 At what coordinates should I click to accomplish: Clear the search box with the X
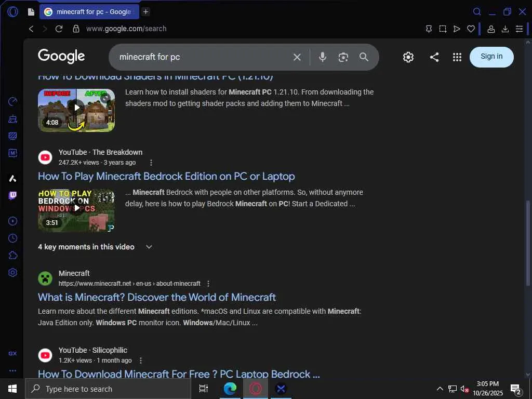pos(297,57)
